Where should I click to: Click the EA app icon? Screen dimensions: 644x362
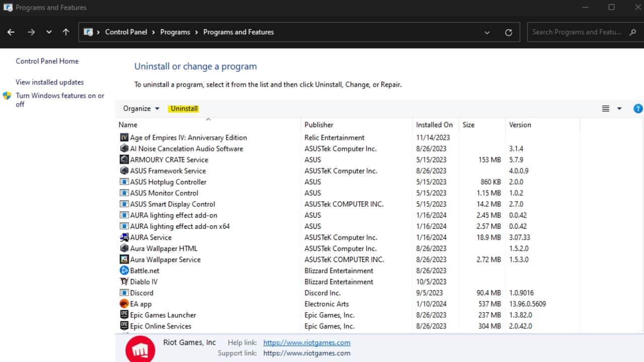click(124, 304)
